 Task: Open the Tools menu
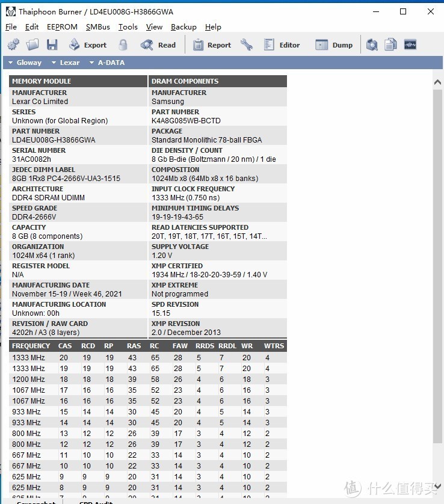point(128,27)
